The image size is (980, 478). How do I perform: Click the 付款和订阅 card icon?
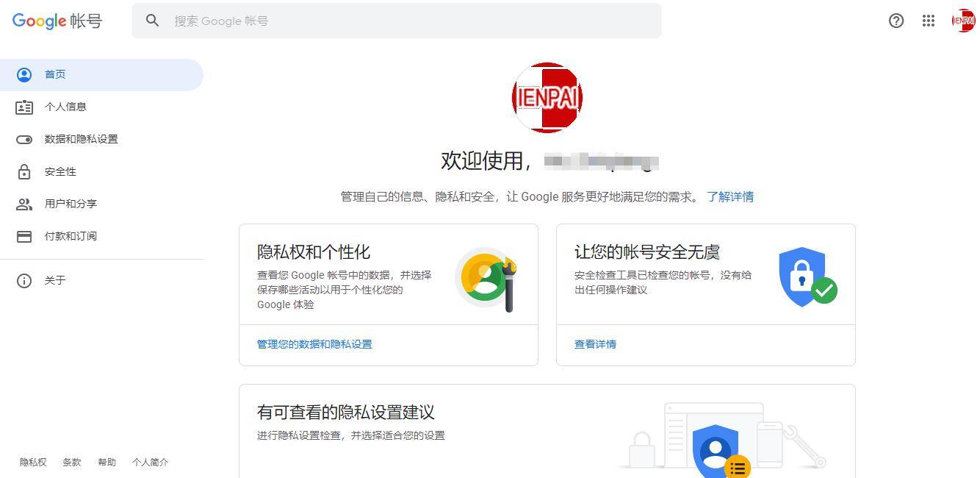tap(24, 236)
